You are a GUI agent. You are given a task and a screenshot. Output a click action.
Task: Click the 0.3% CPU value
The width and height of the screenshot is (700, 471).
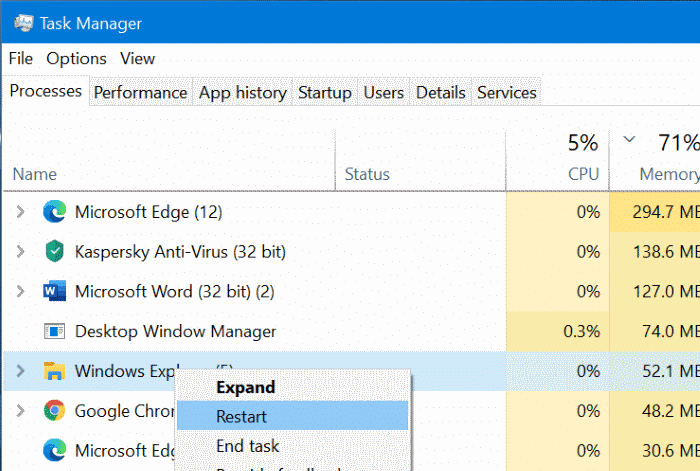point(581,331)
